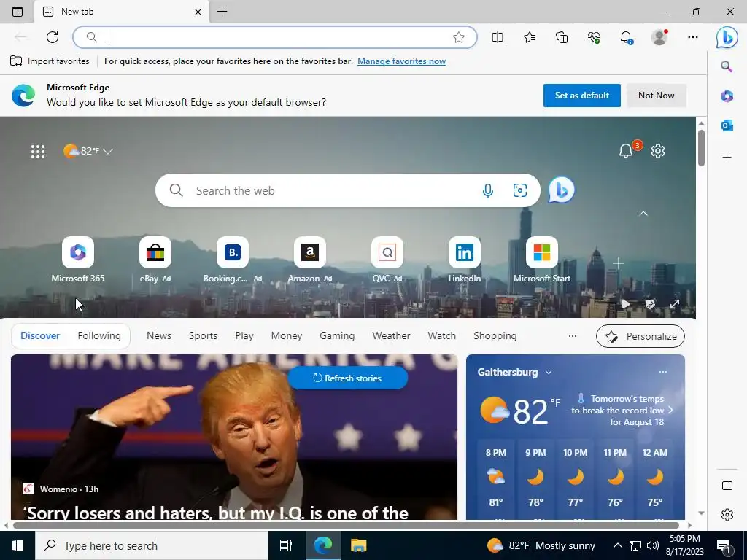
Task: Add this page to favorites star
Action: pos(459,37)
